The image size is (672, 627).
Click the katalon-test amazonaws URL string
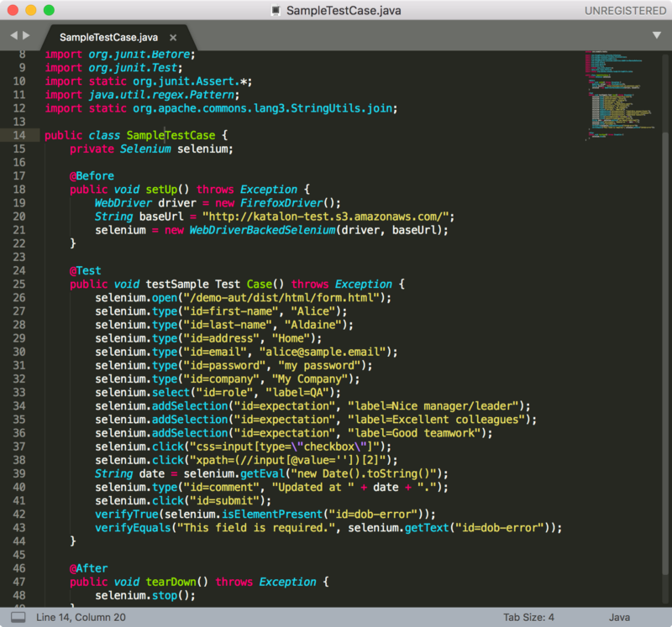coord(328,216)
